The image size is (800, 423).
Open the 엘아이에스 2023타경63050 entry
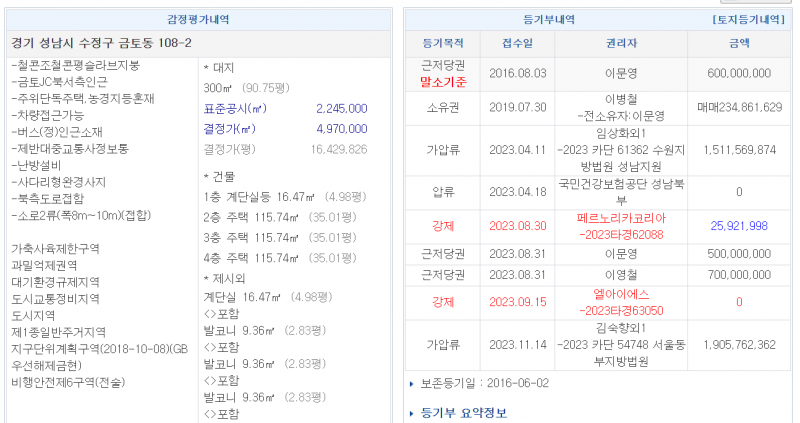(x=621, y=301)
